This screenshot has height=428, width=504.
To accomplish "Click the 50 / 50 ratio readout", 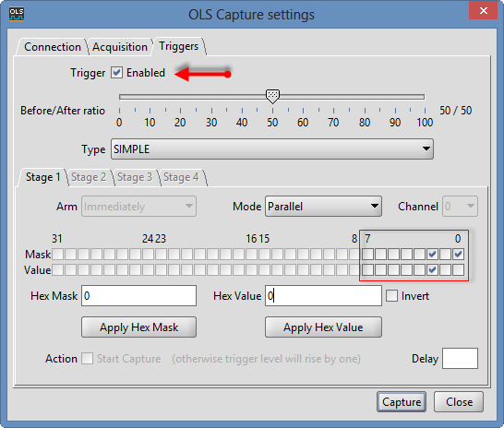I will (455, 111).
